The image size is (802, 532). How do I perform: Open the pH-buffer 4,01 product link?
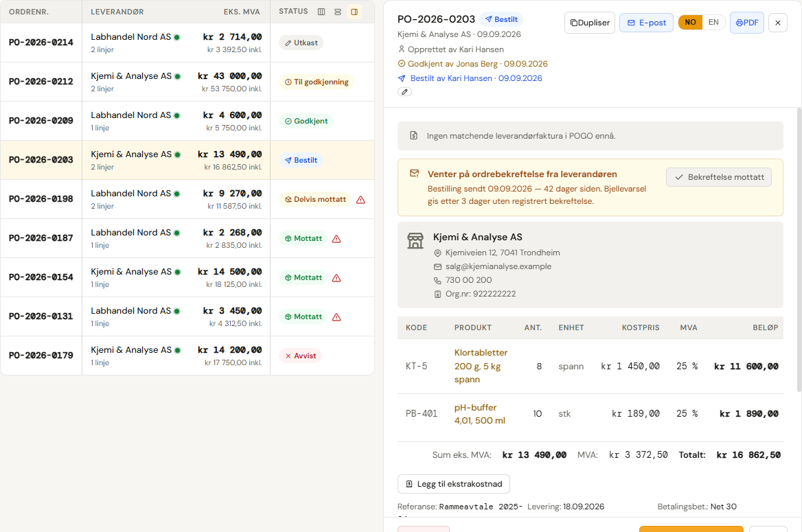pos(480,415)
